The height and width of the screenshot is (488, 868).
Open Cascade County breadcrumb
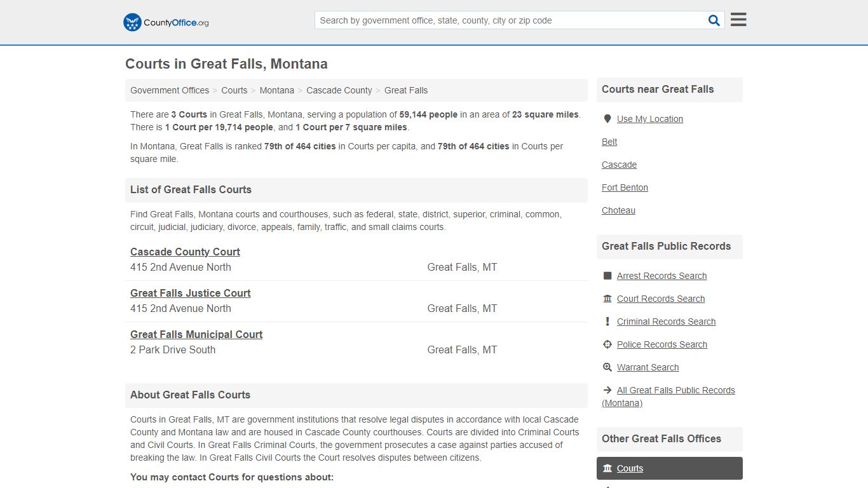coord(339,90)
